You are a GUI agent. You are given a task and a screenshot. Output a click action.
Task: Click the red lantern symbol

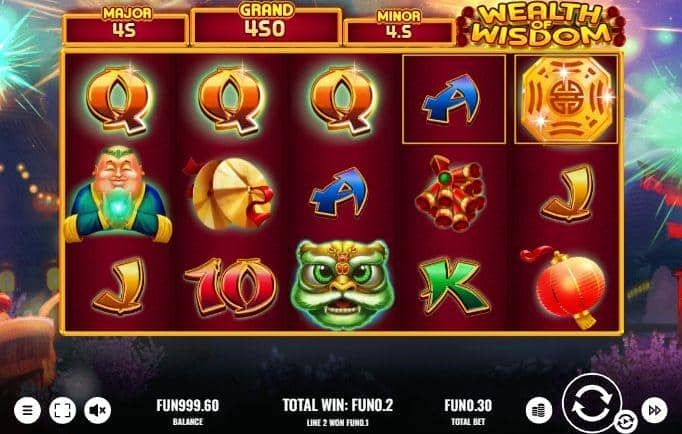[x=565, y=287]
